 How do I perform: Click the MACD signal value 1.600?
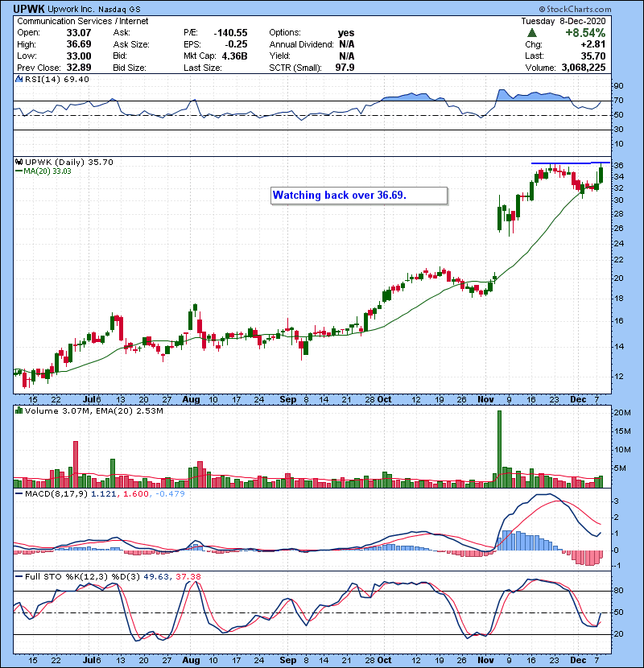(x=136, y=494)
